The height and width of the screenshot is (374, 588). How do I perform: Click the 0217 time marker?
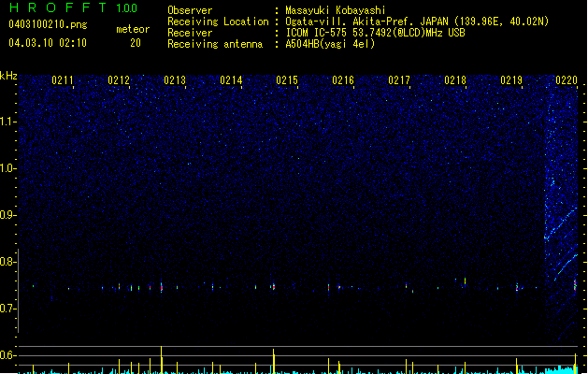click(399, 80)
